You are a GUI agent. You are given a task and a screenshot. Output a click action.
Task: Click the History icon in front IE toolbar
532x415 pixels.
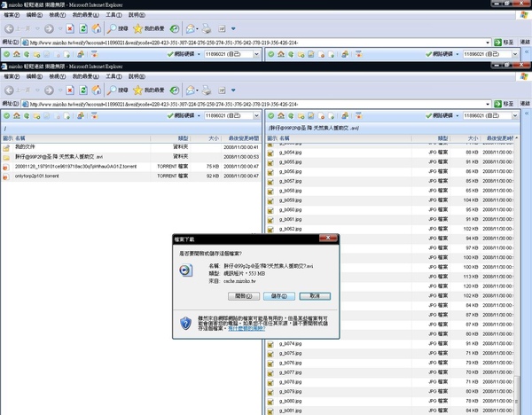tap(175, 90)
